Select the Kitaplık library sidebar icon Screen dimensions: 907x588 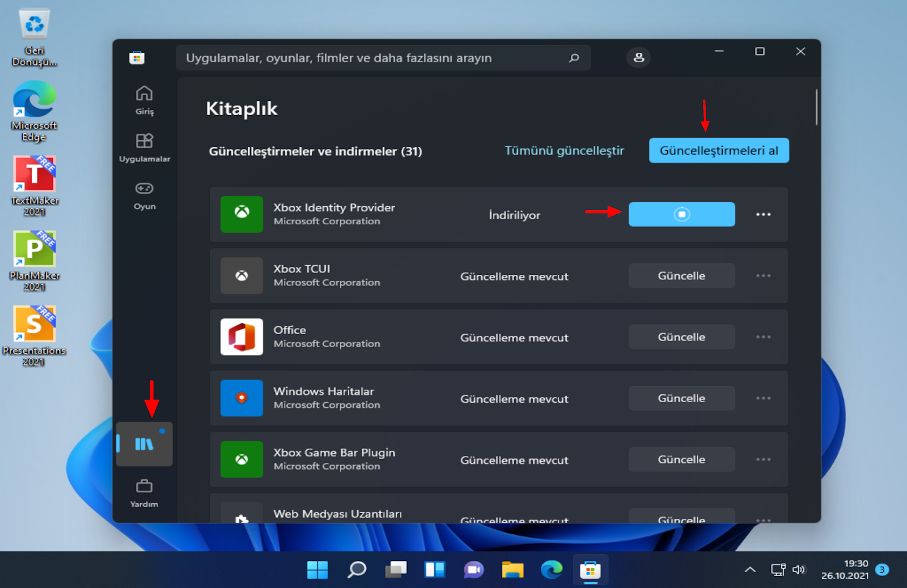(x=145, y=444)
